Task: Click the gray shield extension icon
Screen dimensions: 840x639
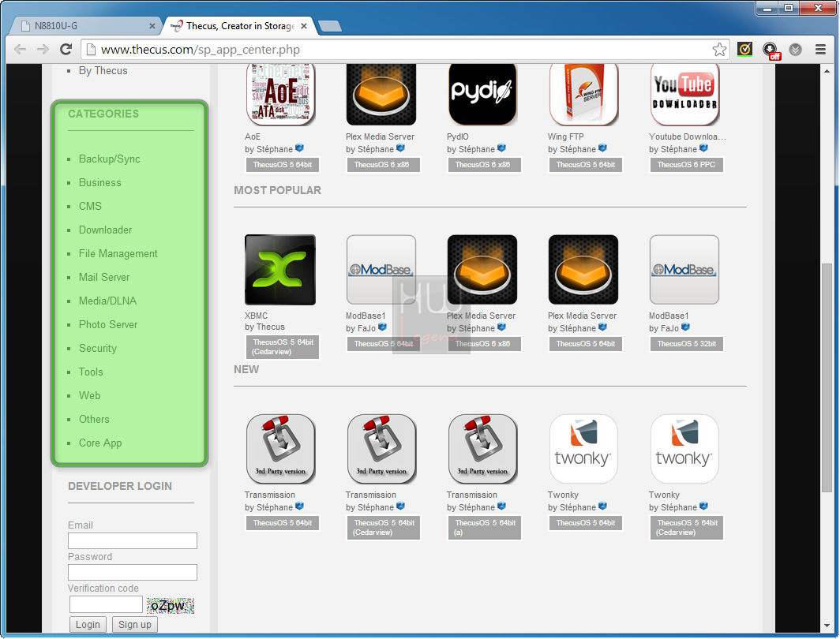Action: tap(796, 50)
